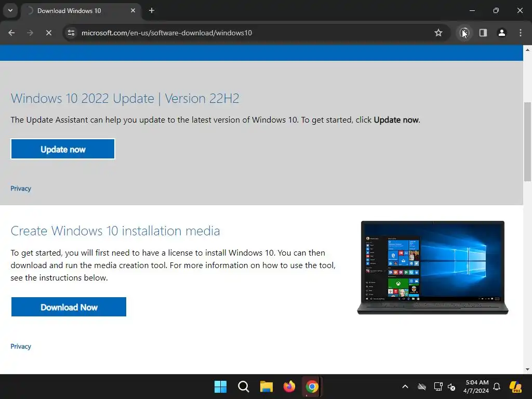Show hidden system tray icons
Screen dimensions: 532x399
(405, 387)
